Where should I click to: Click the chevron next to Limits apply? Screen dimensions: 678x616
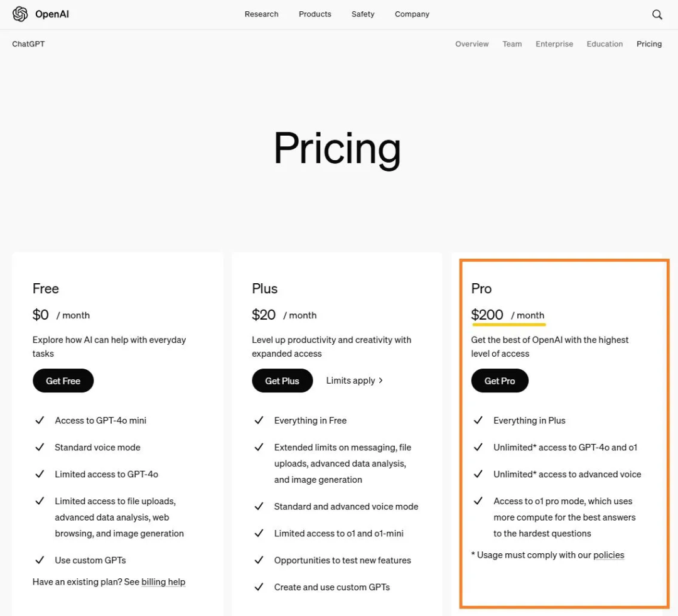click(x=380, y=381)
